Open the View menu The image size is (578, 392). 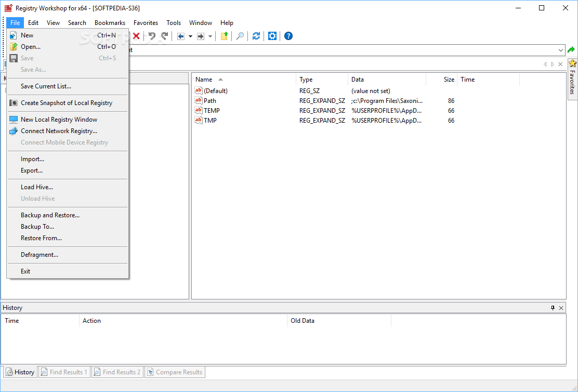[x=53, y=23]
